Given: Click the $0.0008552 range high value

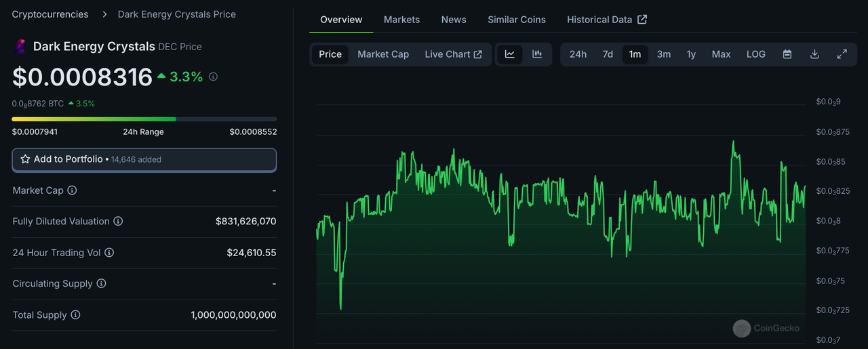Looking at the screenshot, I should click(x=253, y=131).
